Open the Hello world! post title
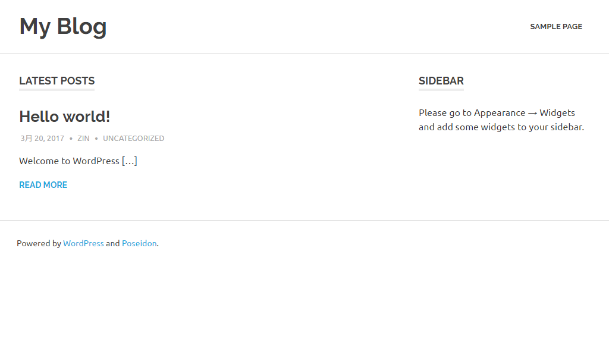 pos(64,117)
